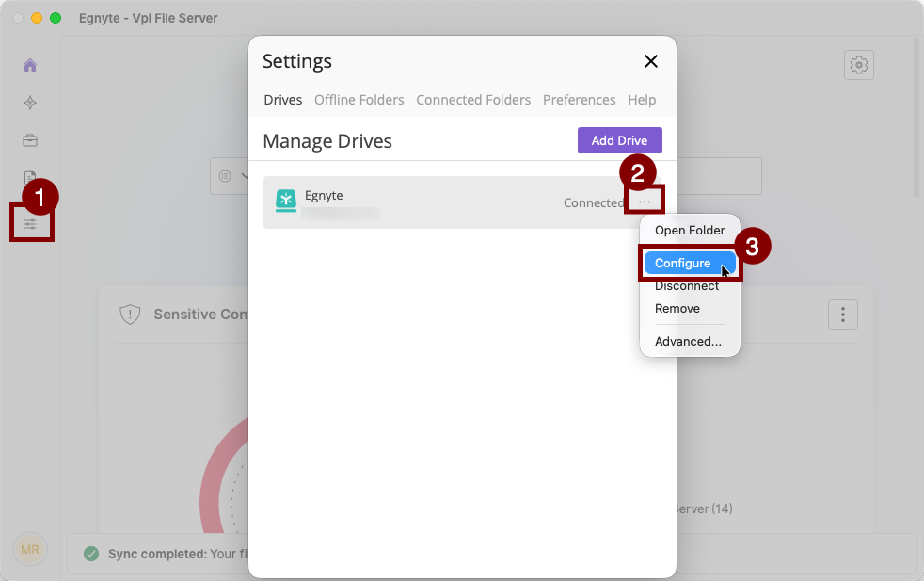924x581 pixels.
Task: Click the MR user avatar
Action: [x=30, y=550]
